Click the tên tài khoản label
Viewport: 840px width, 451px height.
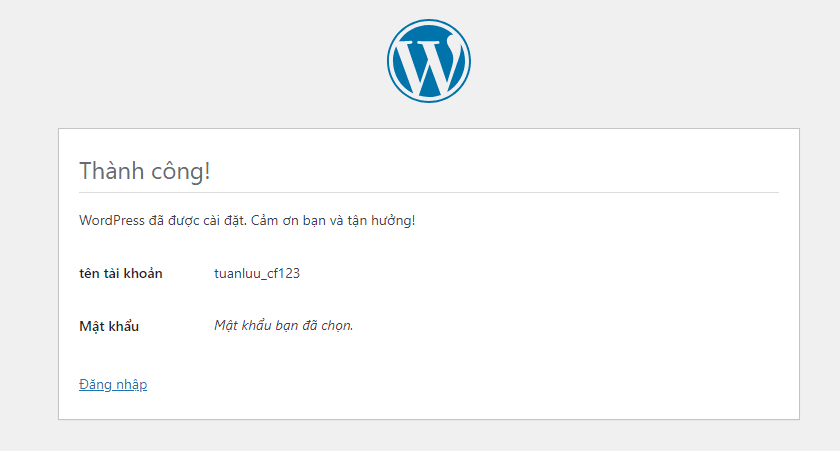point(121,273)
